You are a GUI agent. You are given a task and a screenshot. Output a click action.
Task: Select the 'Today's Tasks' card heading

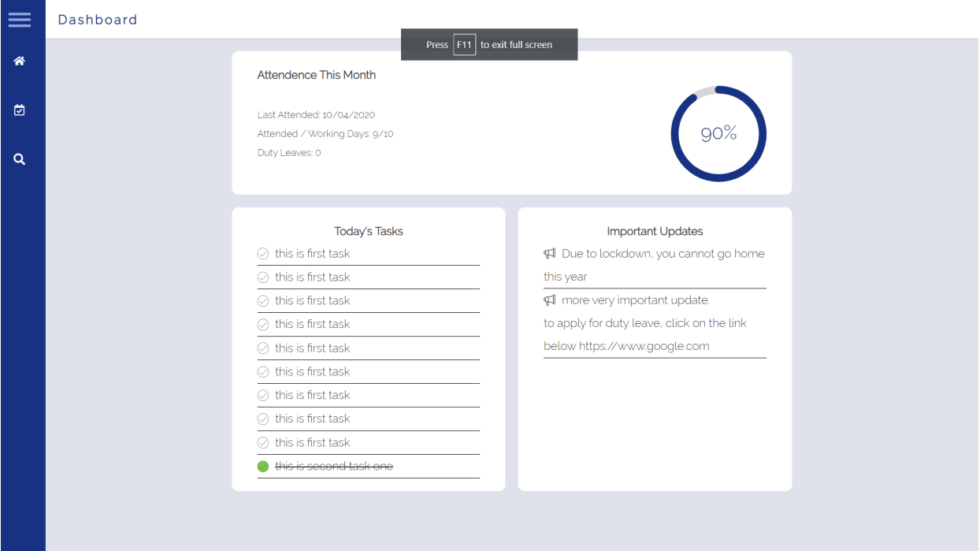click(368, 231)
